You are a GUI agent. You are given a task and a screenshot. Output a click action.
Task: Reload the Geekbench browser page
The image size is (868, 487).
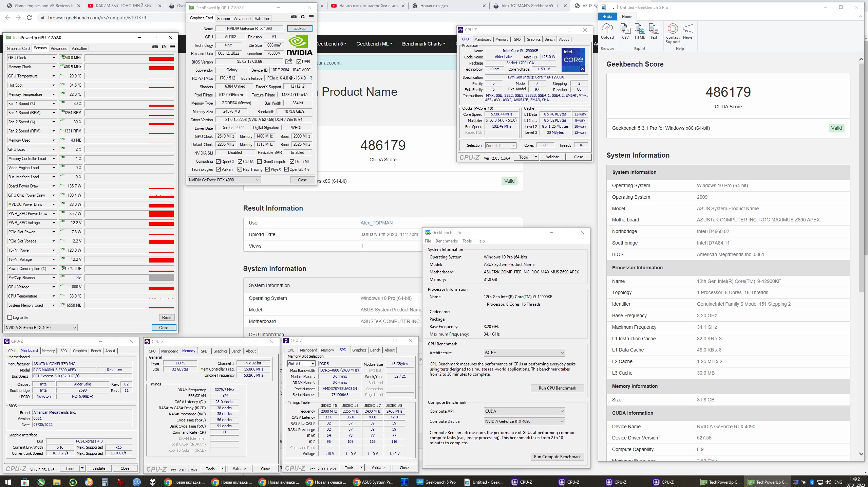point(29,18)
